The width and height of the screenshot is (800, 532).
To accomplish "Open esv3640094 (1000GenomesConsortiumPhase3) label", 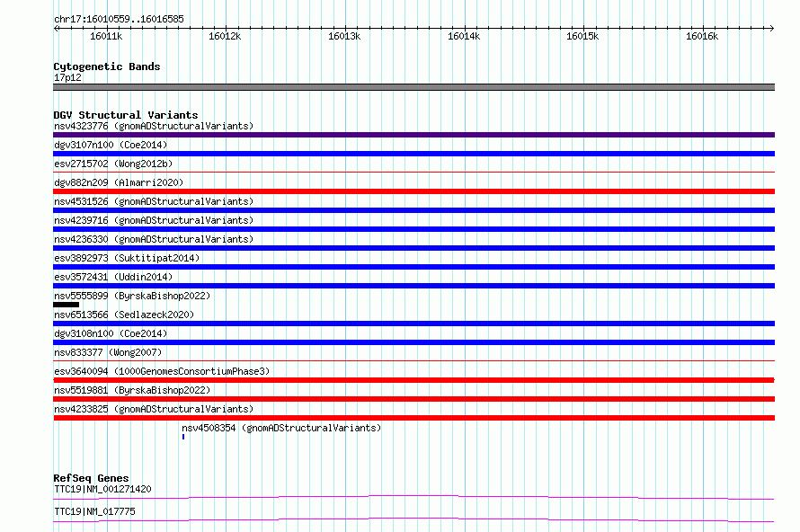I will tap(162, 371).
